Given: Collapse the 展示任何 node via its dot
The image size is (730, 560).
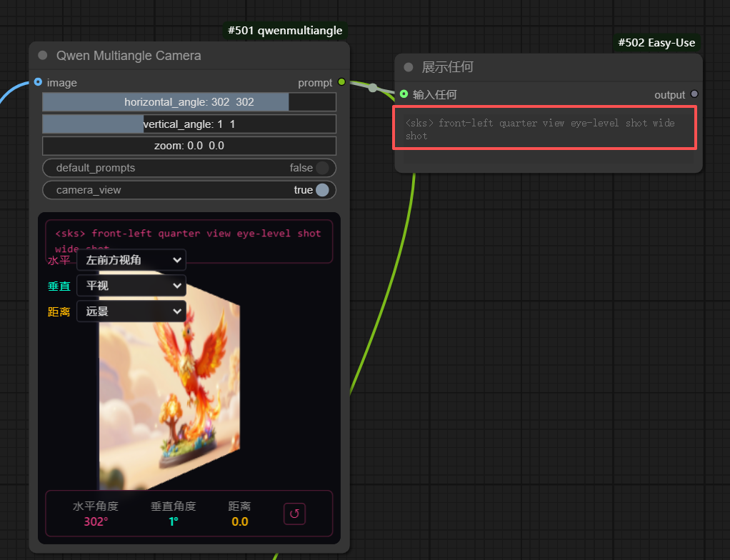Looking at the screenshot, I should (x=409, y=67).
